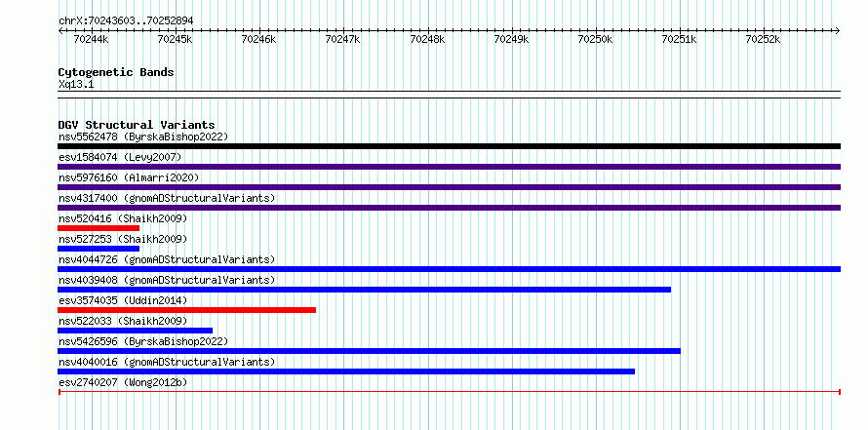
Task: Open the nsv4040016 (gnomADStructuralVariants) label
Action: pos(167,362)
